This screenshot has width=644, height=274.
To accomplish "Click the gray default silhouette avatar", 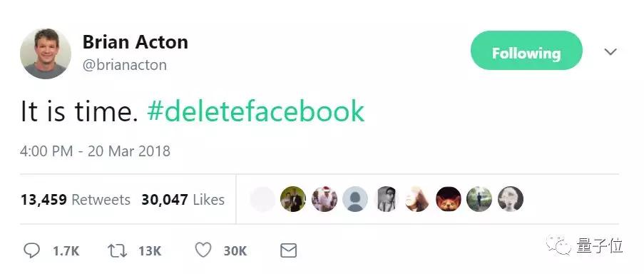I will [355, 199].
